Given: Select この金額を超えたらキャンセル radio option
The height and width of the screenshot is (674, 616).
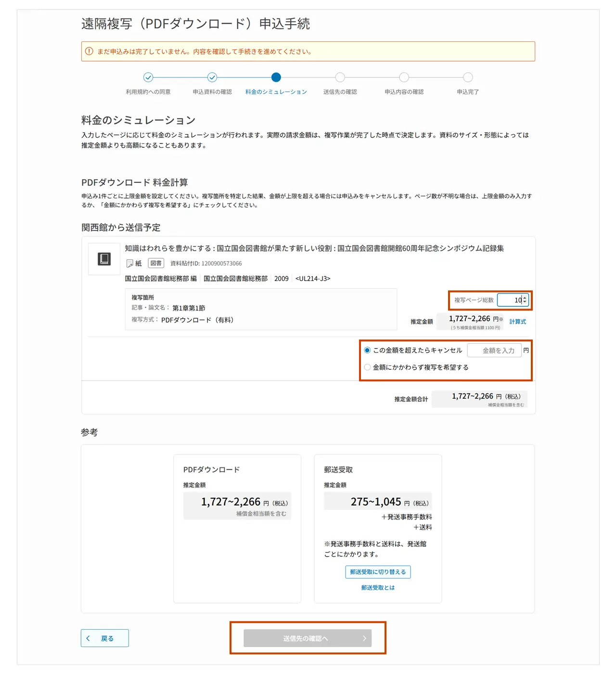Looking at the screenshot, I should tap(368, 350).
